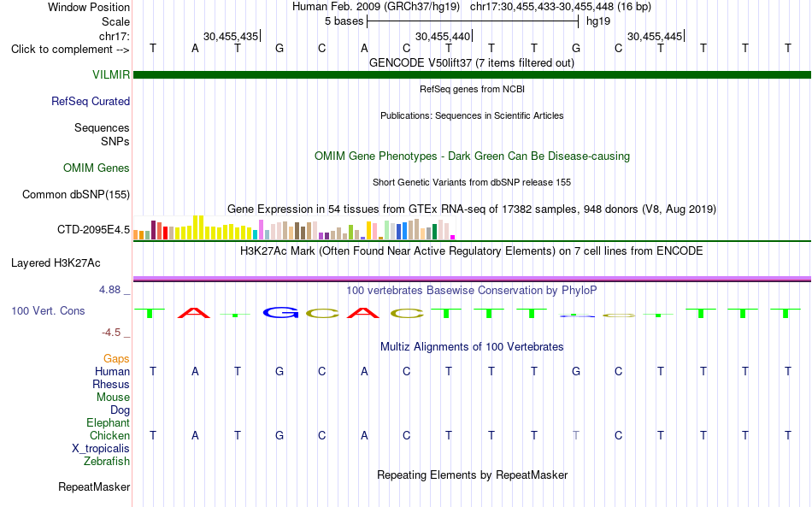Open "100 vertebrates Basewise Conservation by PhyloP" title

click(472, 291)
